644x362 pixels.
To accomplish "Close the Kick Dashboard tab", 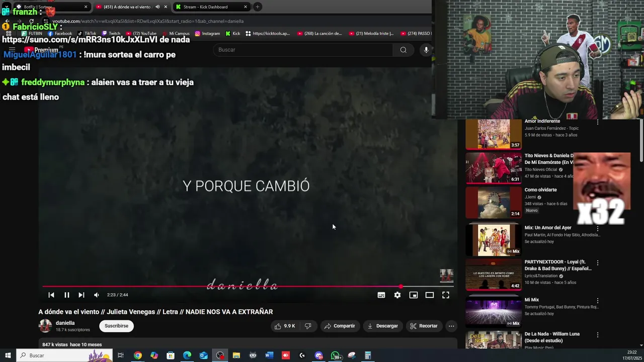I will (x=246, y=7).
